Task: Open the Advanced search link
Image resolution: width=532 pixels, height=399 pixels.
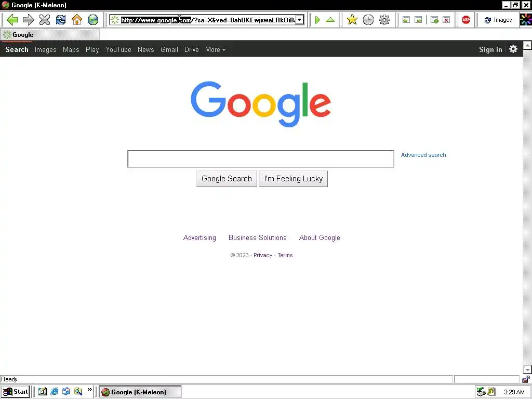Action: [423, 155]
